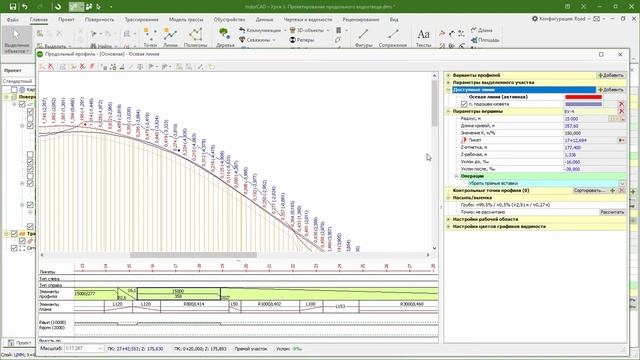Click the last icon in profile toolbar

[x=211, y=67]
